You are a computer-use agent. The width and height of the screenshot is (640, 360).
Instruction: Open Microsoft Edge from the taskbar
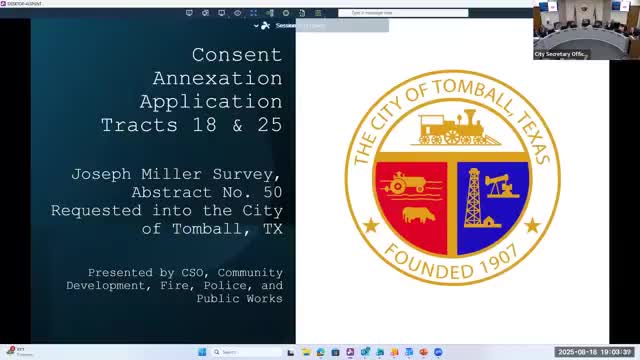point(320,352)
